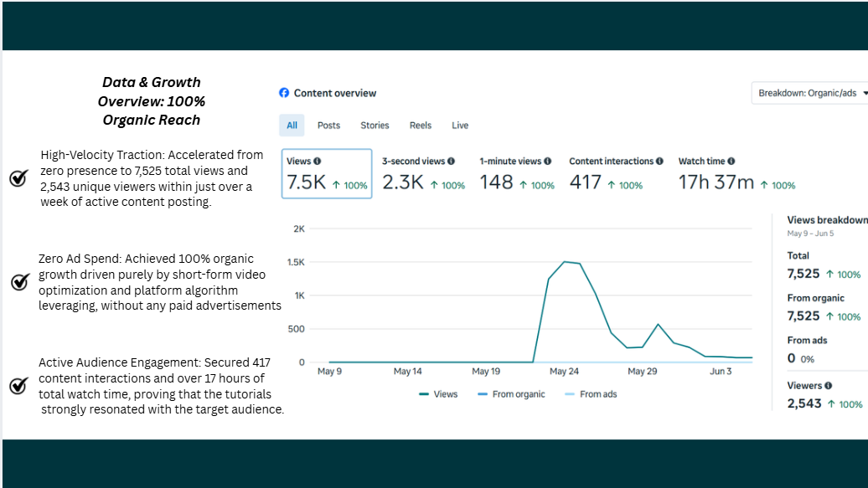Image resolution: width=868 pixels, height=488 pixels.
Task: Select the Views 7.5K metric card
Action: (327, 173)
